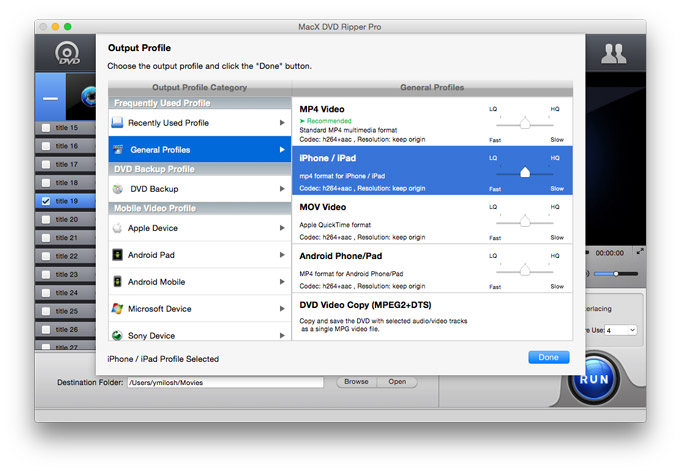Expand Microsoft Device arrow

[x=282, y=309]
